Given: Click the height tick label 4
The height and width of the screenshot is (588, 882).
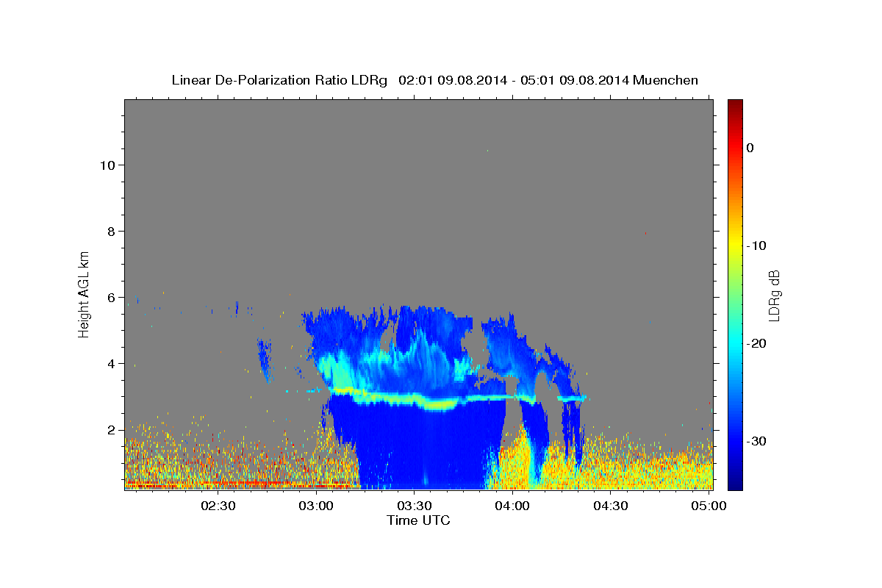Looking at the screenshot, I should click(x=111, y=364).
